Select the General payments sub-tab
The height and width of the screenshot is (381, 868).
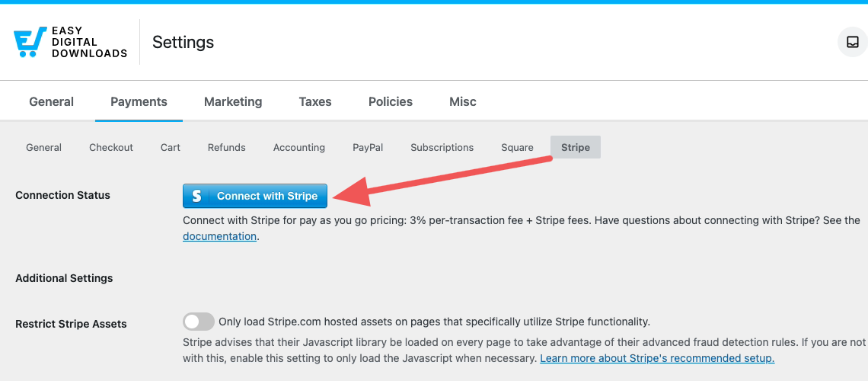(43, 147)
